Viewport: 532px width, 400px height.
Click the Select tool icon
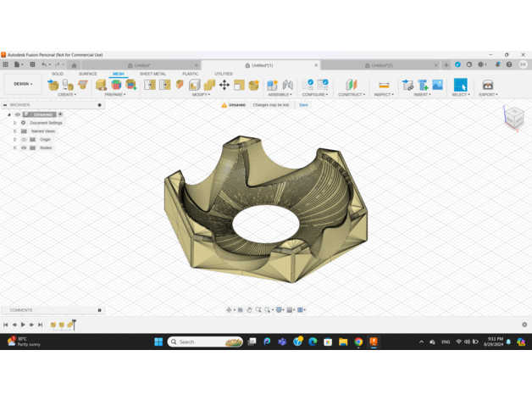coord(461,85)
